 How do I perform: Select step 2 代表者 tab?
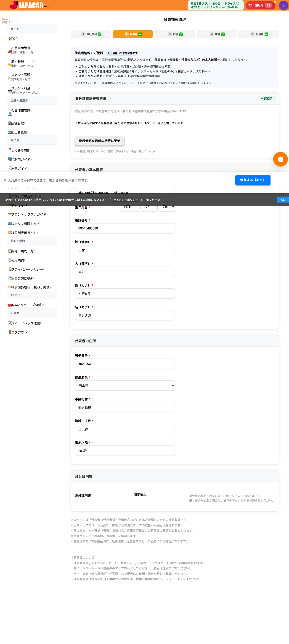click(x=133, y=34)
